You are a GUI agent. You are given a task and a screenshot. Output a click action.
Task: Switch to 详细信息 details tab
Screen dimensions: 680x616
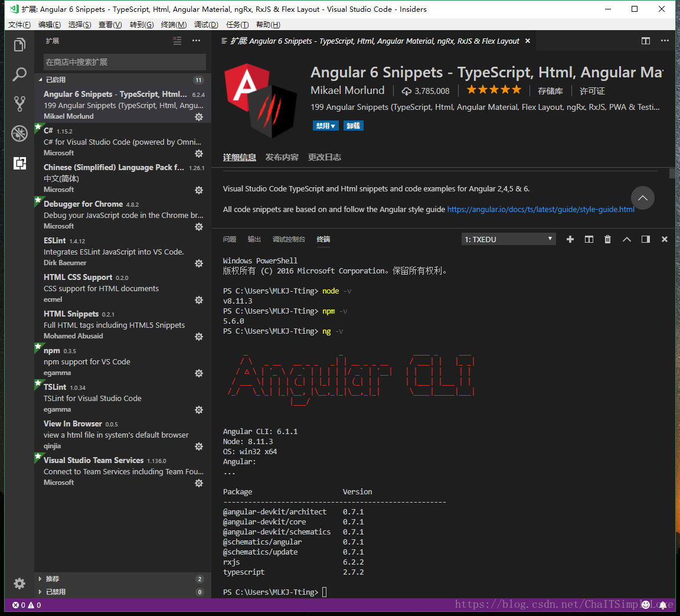point(240,158)
